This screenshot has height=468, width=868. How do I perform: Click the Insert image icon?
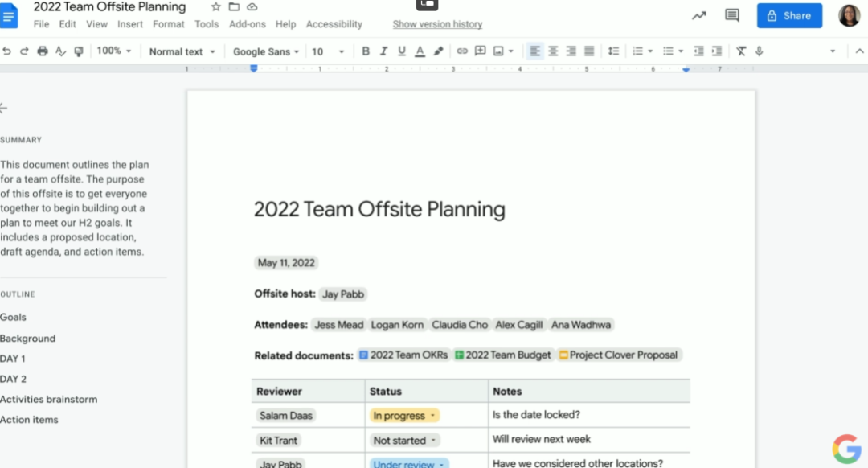[498, 51]
